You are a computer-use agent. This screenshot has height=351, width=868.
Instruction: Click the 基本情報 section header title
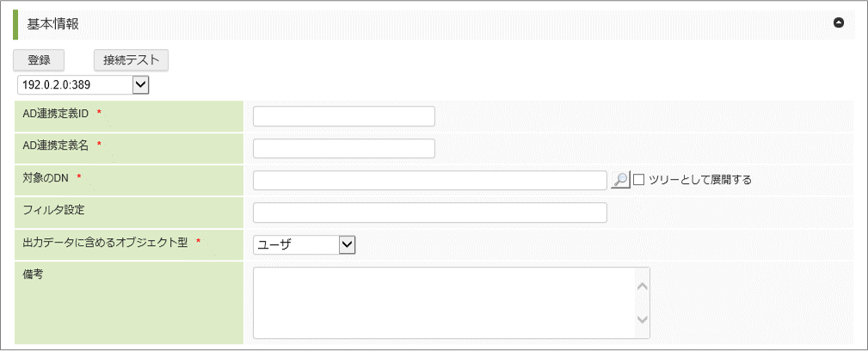(53, 24)
